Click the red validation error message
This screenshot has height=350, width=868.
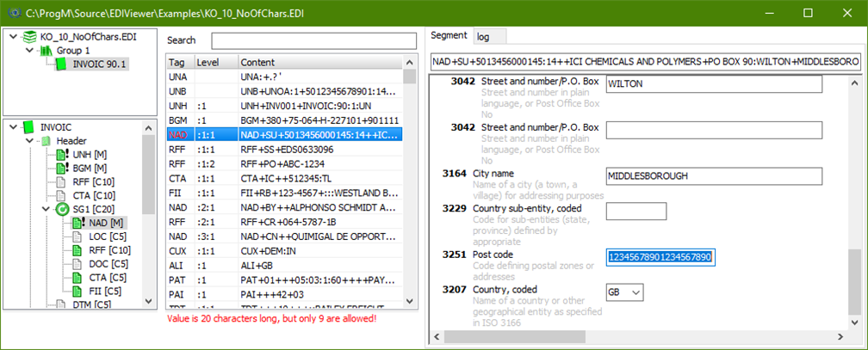click(272, 318)
